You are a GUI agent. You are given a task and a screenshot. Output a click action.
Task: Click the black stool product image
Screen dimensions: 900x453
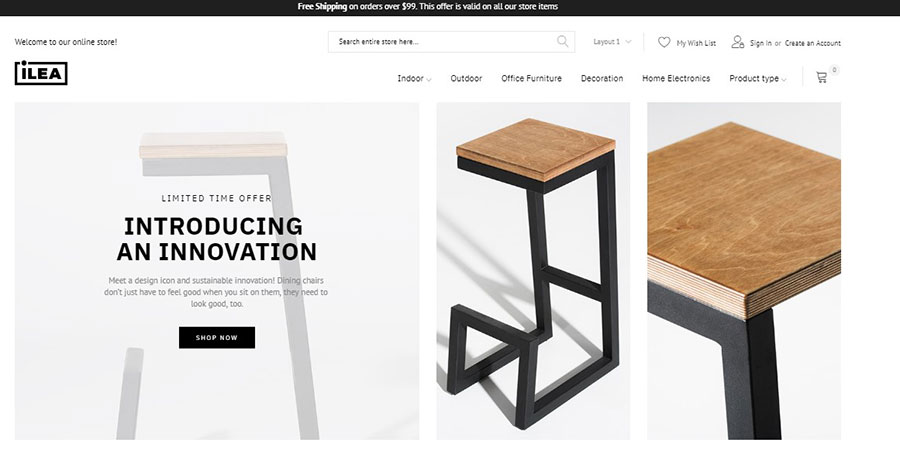533,271
